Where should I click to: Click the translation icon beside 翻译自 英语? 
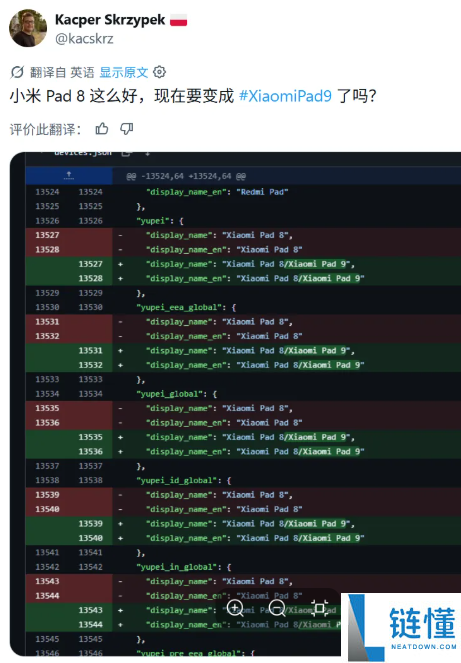coord(17,72)
